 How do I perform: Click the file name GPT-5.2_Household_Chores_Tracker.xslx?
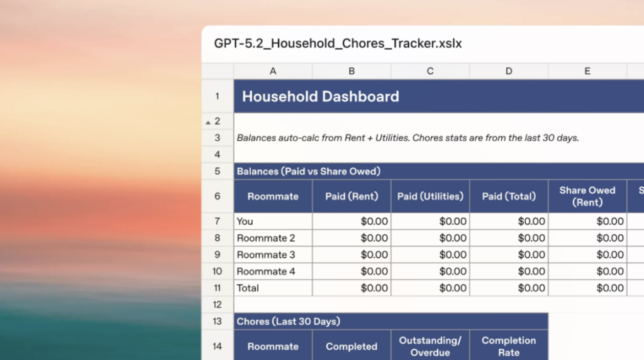click(x=338, y=44)
